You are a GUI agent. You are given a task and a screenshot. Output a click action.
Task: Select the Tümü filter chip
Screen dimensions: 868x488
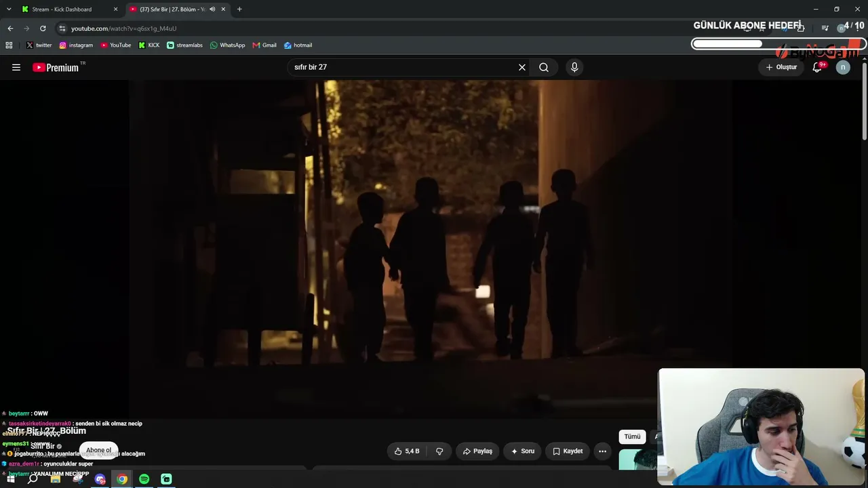coord(632,436)
